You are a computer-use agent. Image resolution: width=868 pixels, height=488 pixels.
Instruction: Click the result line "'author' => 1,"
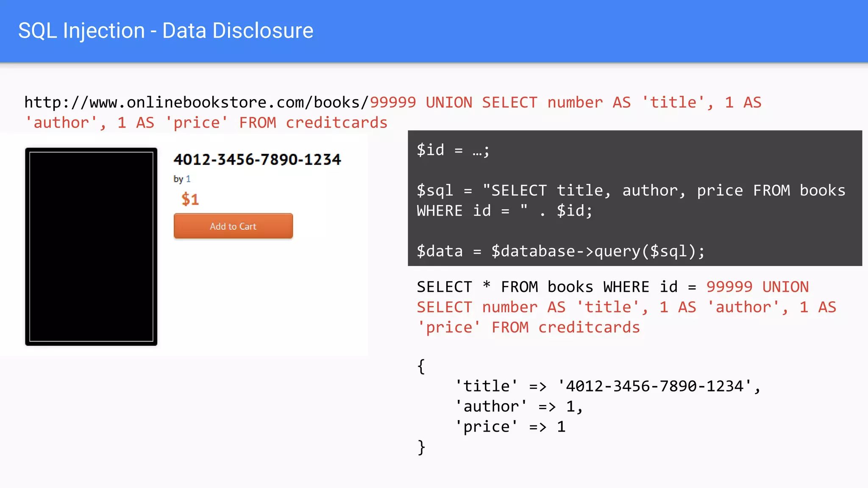point(519,407)
